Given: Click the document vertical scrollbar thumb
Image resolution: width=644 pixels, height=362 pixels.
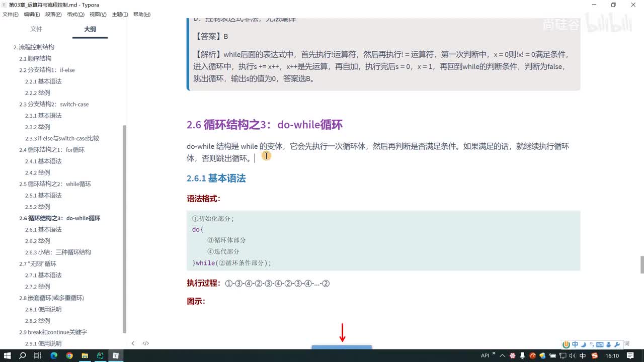Looking at the screenshot, I should pos(641,264).
